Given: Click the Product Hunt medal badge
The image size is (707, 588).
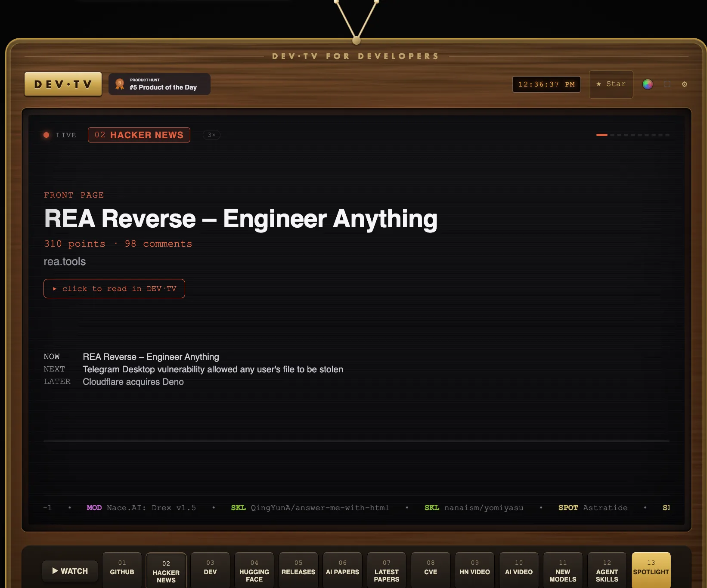Looking at the screenshot, I should click(159, 84).
